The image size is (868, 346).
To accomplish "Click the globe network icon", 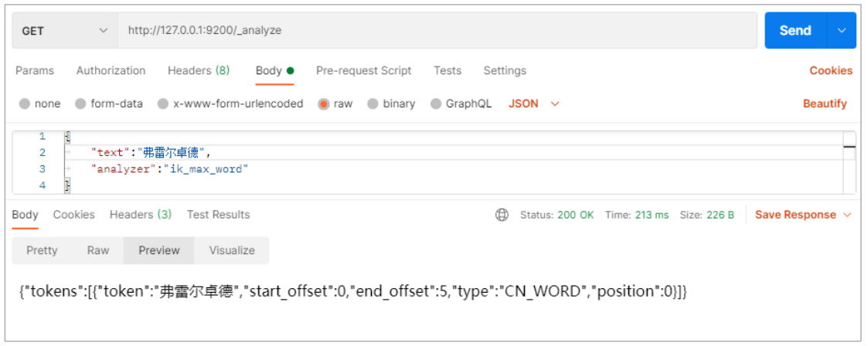I will (x=502, y=215).
